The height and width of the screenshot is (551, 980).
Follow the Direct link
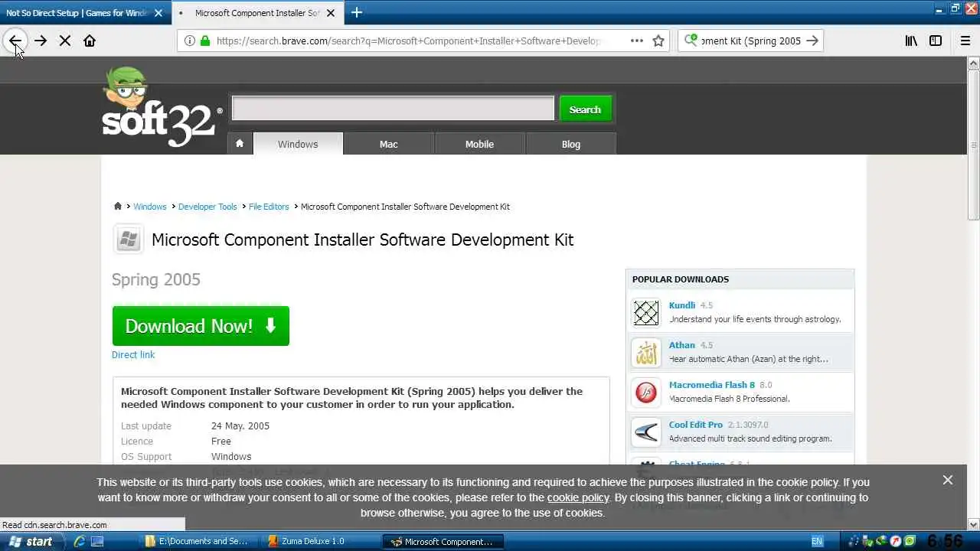pyautogui.click(x=133, y=355)
